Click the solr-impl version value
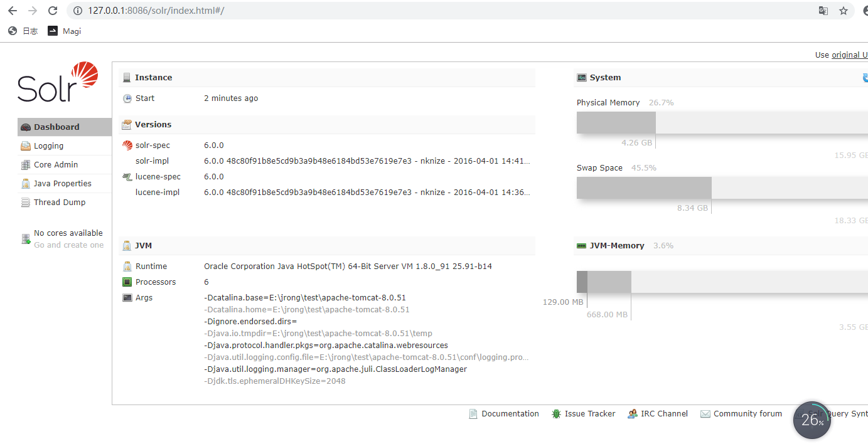The width and height of the screenshot is (868, 444). [367, 161]
